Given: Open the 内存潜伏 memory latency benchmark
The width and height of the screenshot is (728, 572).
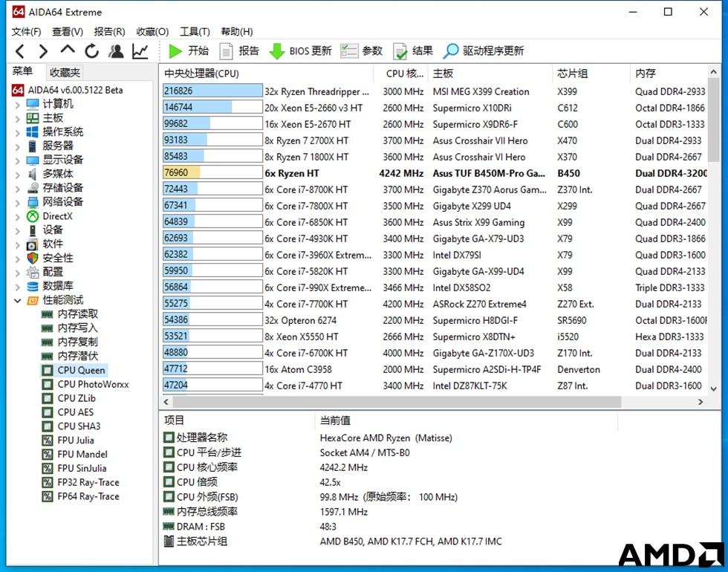Looking at the screenshot, I should tap(70, 356).
